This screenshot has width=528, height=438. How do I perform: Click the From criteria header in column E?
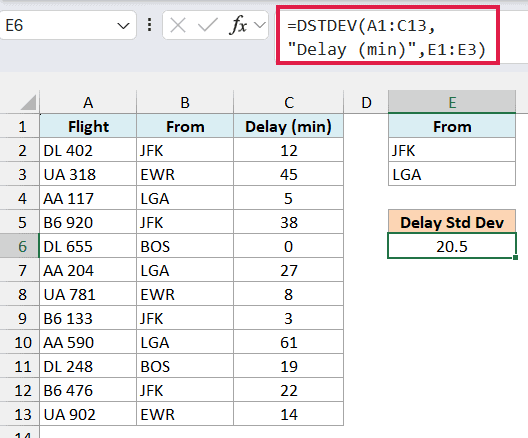(x=452, y=127)
